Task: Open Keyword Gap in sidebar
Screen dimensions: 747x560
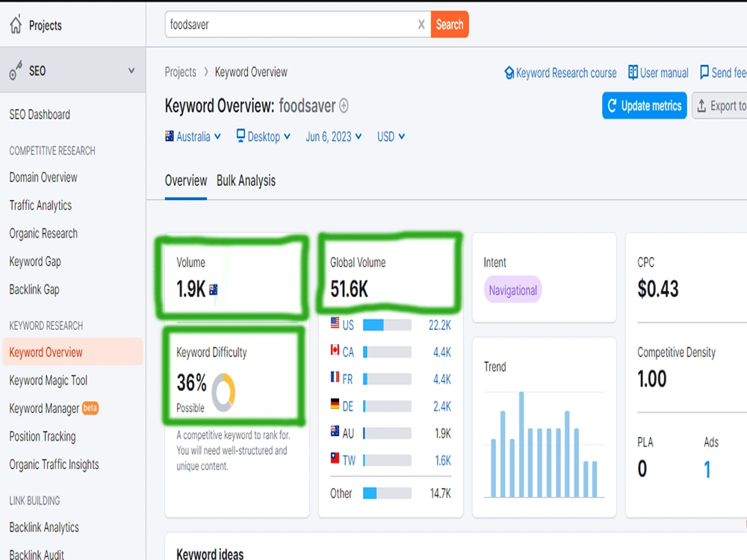Action: pos(35,262)
